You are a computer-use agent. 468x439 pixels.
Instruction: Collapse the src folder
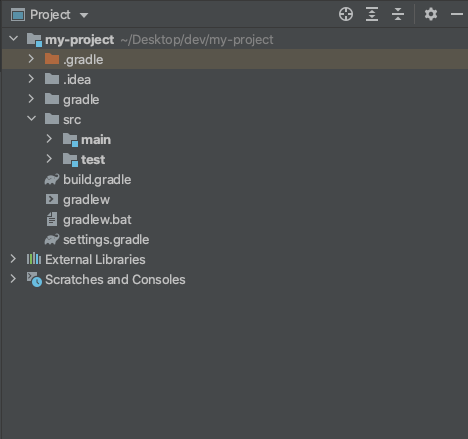32,118
